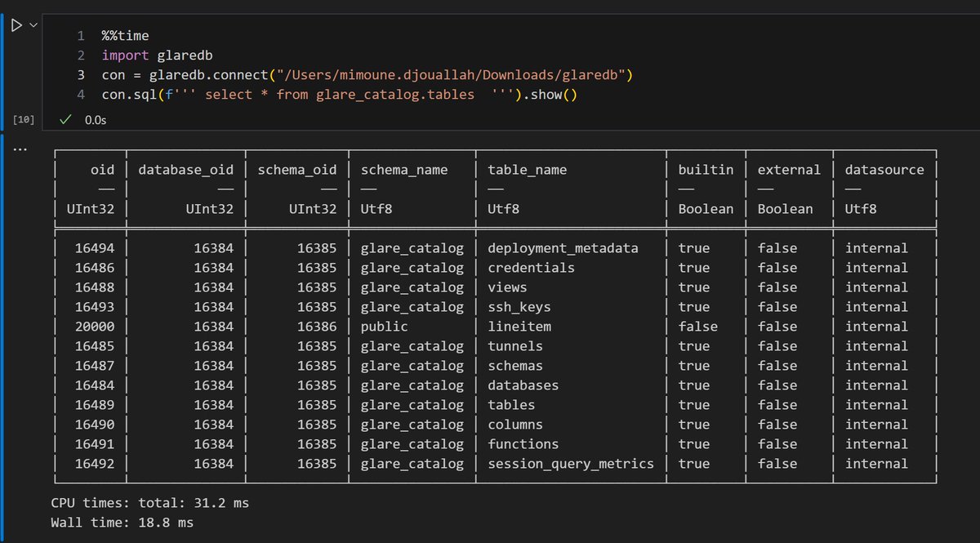Click line number 1 in the gutter

(x=81, y=36)
